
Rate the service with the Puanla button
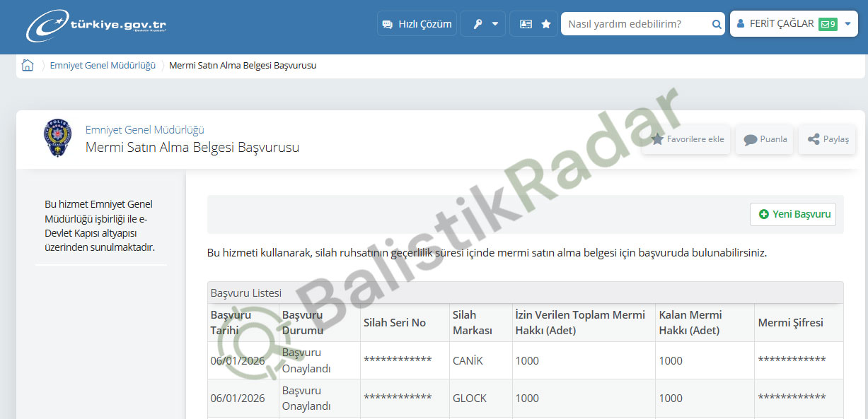[x=765, y=139]
